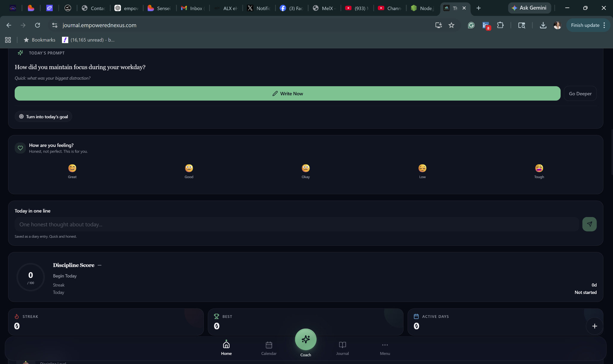Open the Journal tab in bottom nav
Viewport: 613px width, 364px height.
click(342, 348)
